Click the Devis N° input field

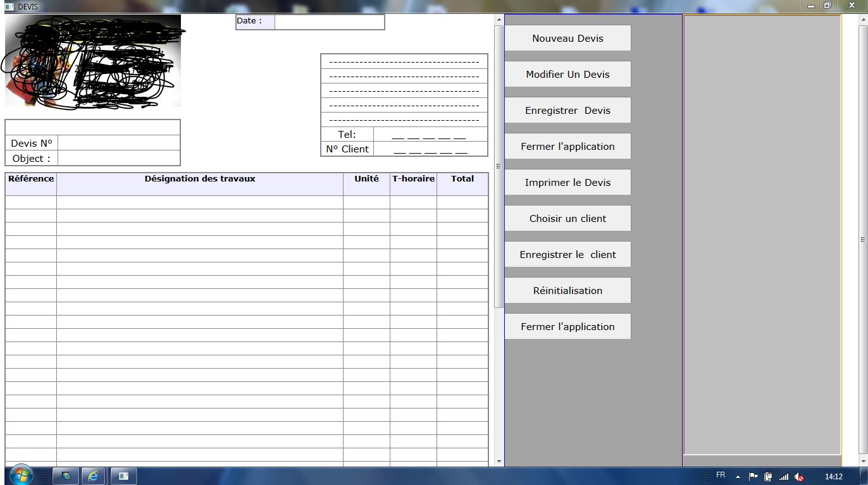point(118,143)
